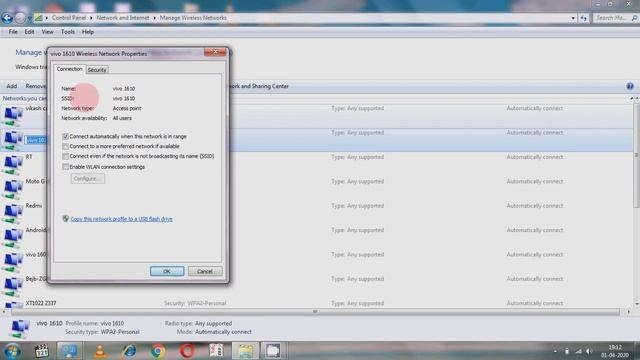Click the Control Panel breadcrumb
Viewport: 640px width, 360px height.
tap(69, 18)
